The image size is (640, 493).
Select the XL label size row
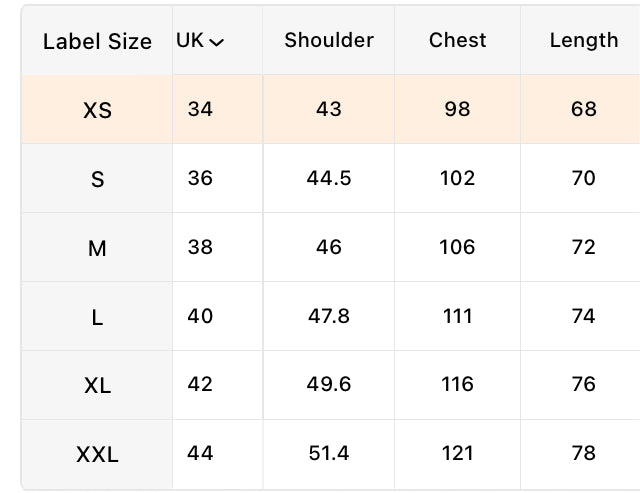(331, 385)
